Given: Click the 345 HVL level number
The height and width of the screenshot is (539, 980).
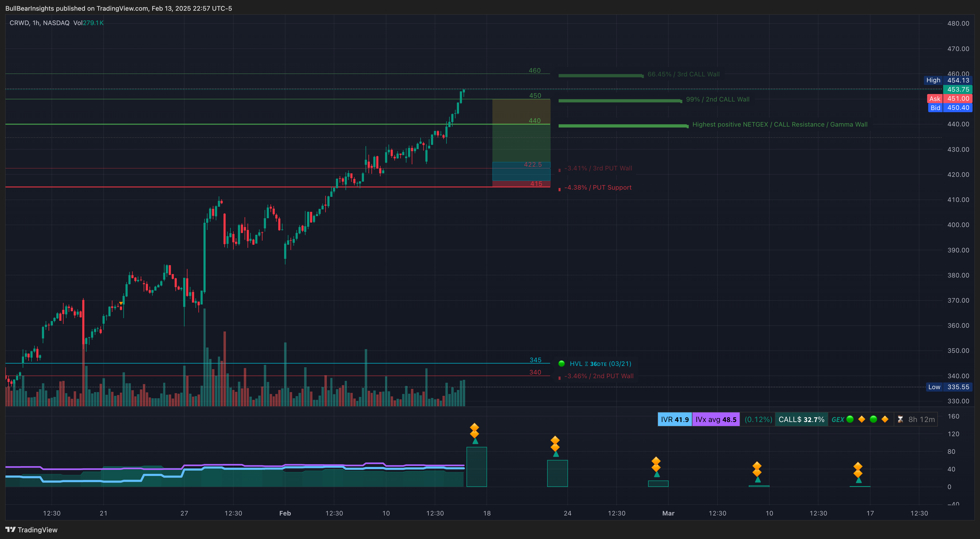Looking at the screenshot, I should (535, 360).
